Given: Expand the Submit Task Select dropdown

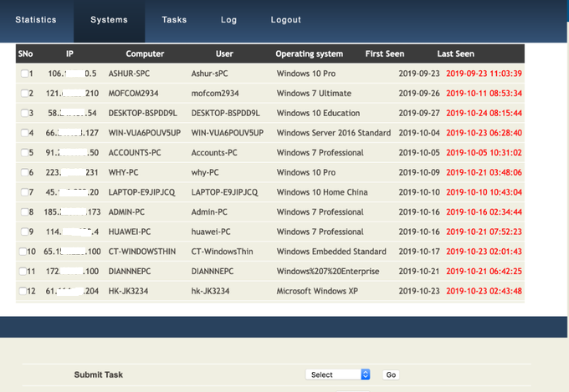Looking at the screenshot, I should click(x=337, y=374).
